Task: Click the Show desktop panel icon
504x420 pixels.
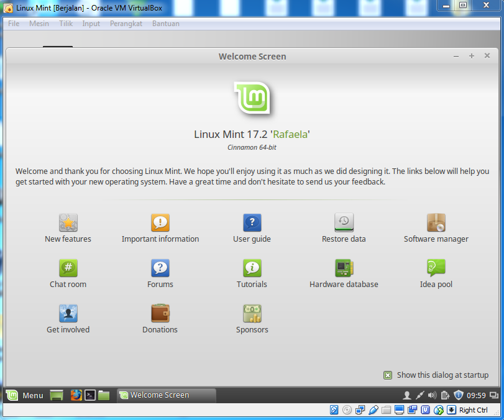Action: (x=57, y=395)
